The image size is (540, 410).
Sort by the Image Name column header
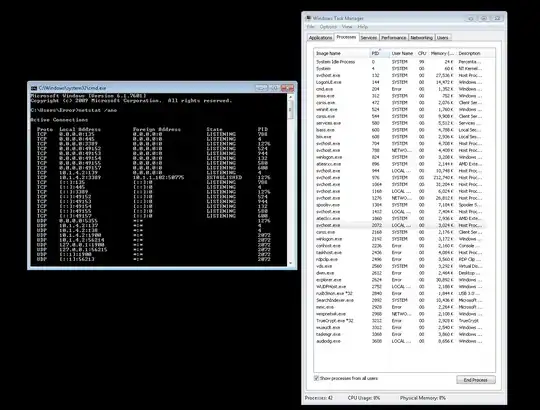[341, 53]
